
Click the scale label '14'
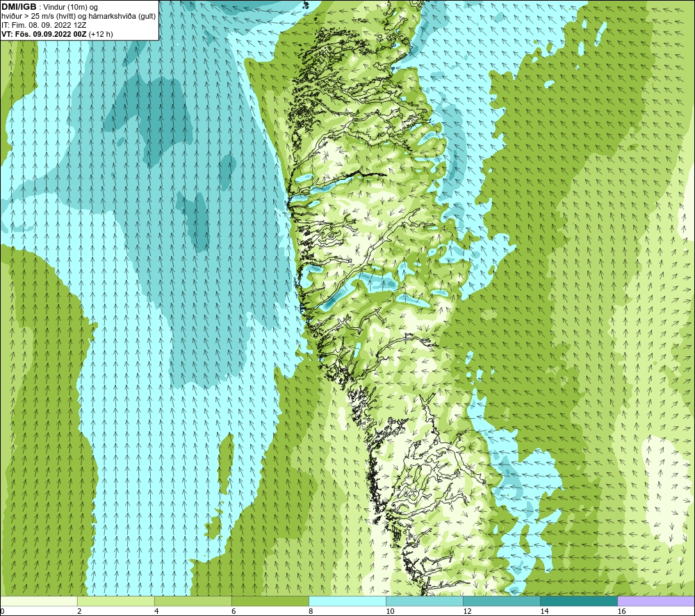(544, 612)
